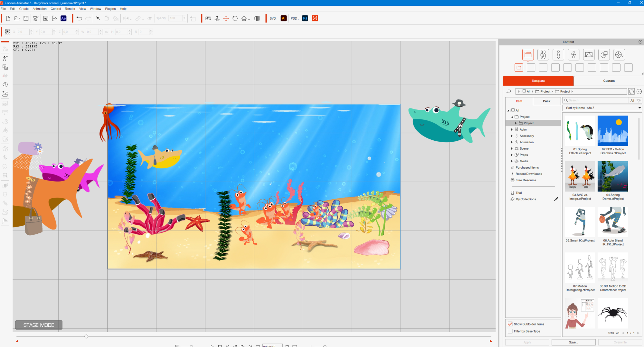Select the Scene (stage curtain) content category icon
The height and width of the screenshot is (347, 644).
coord(589,55)
